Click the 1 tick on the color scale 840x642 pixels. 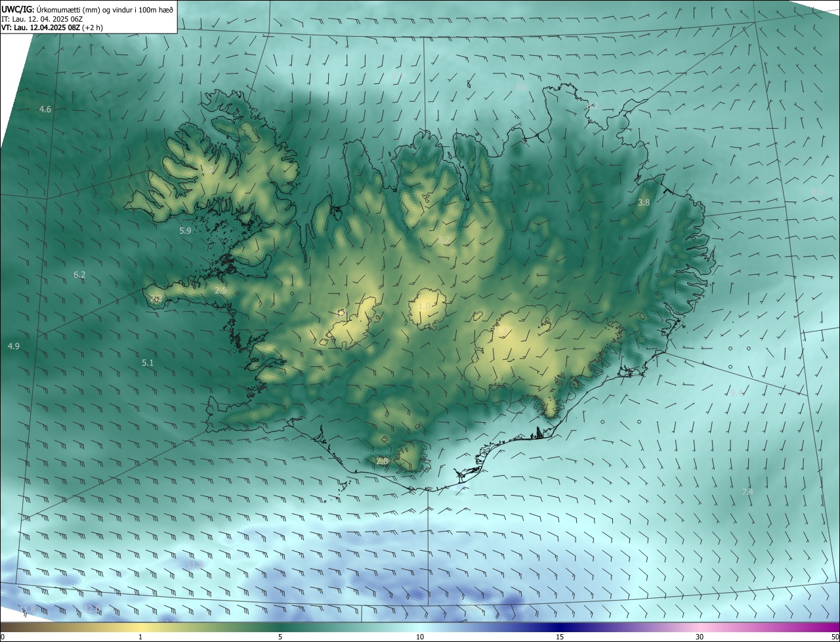pos(140,637)
